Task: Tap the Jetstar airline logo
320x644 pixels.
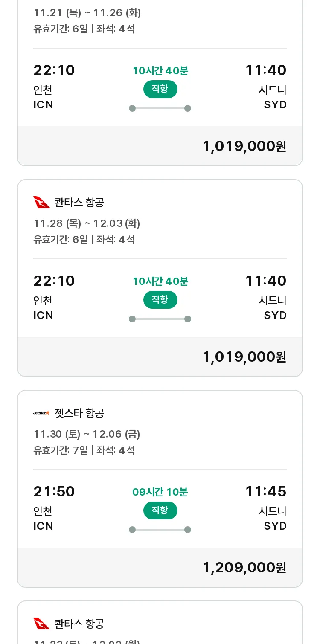Action: coord(42,413)
